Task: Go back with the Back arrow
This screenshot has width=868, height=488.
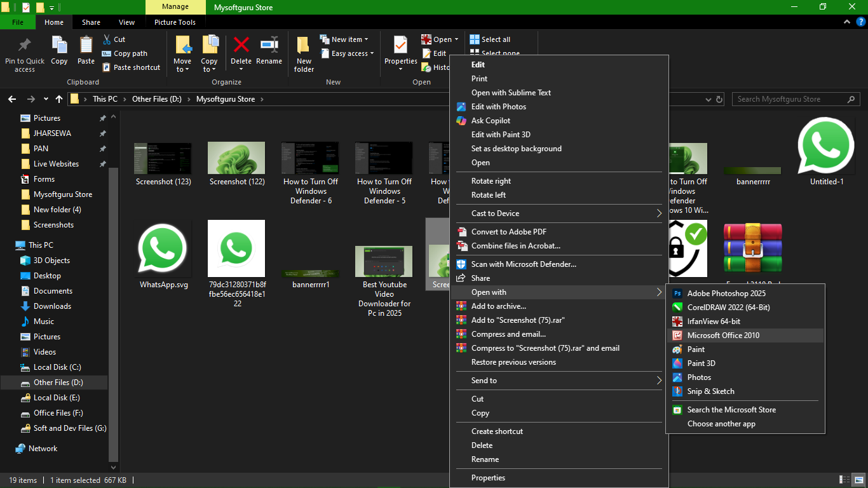Action: coord(11,99)
